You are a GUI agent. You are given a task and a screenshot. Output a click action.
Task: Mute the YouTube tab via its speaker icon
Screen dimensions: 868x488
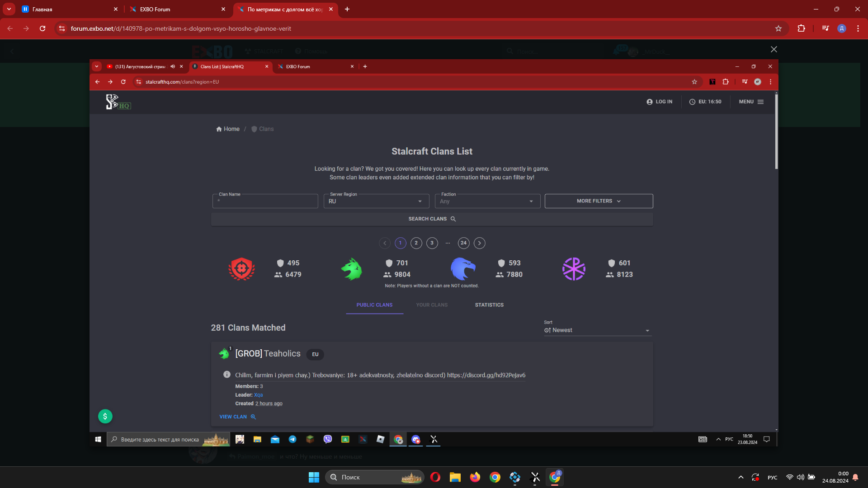(173, 66)
